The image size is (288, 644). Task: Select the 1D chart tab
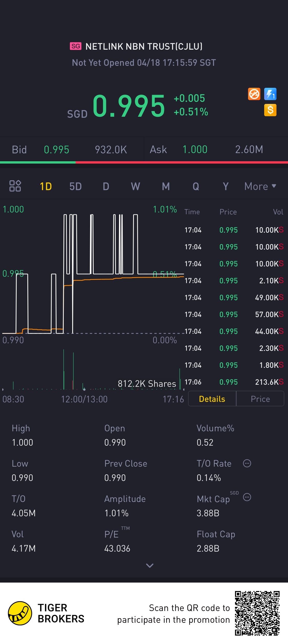46,186
